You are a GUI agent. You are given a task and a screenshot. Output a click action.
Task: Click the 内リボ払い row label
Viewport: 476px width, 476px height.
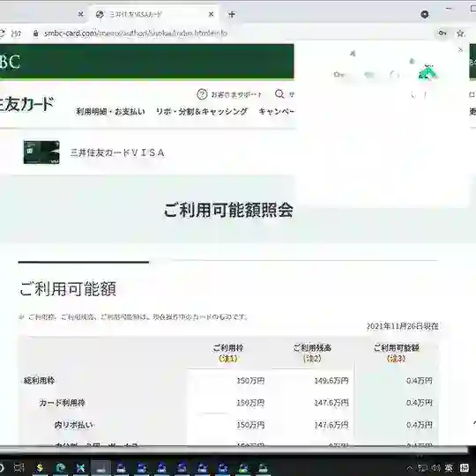(x=74, y=425)
